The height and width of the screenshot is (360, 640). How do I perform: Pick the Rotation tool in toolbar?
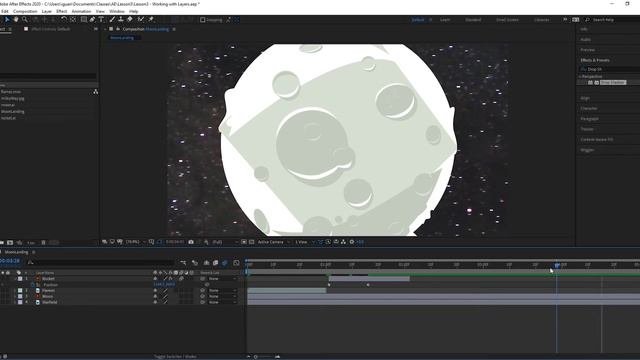pos(64,19)
